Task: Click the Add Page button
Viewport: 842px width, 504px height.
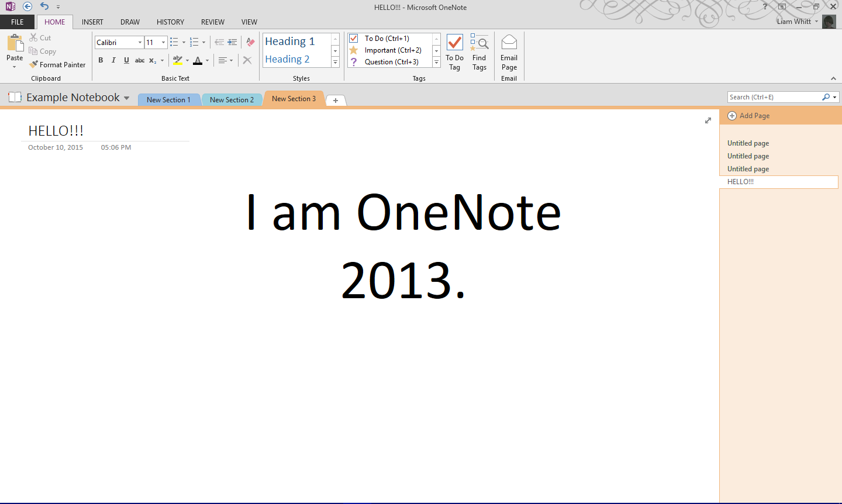Action: [x=749, y=115]
